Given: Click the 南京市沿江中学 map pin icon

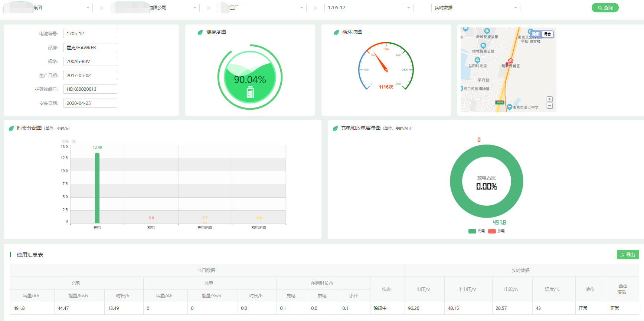Looking at the screenshot, I should pos(510,107).
